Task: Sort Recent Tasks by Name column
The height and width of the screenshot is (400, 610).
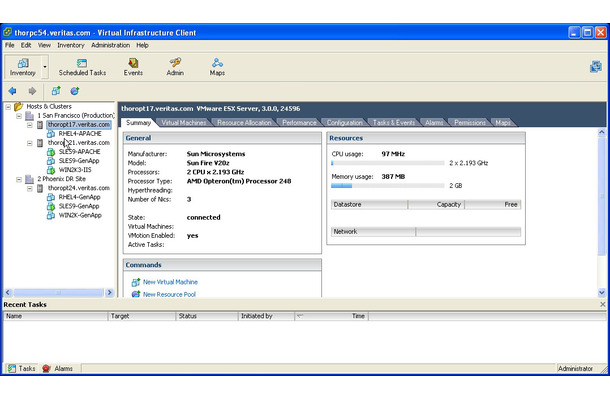Action: coord(56,316)
